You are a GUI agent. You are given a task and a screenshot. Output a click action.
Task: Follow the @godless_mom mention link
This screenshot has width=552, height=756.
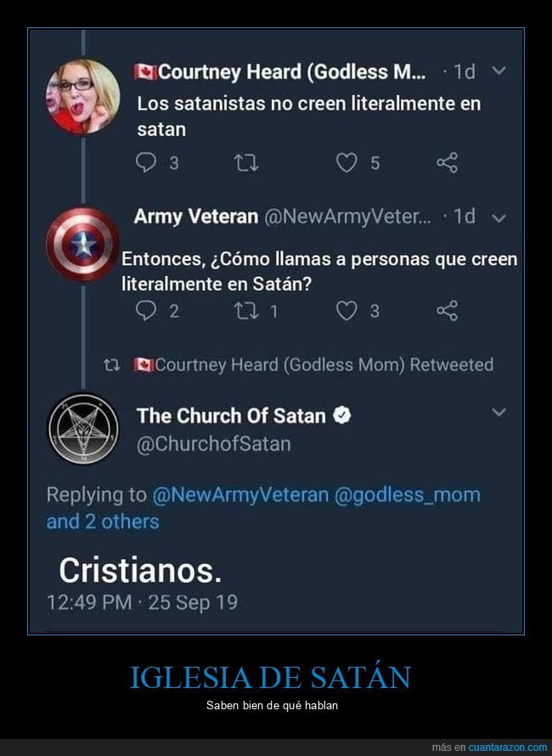(x=408, y=494)
